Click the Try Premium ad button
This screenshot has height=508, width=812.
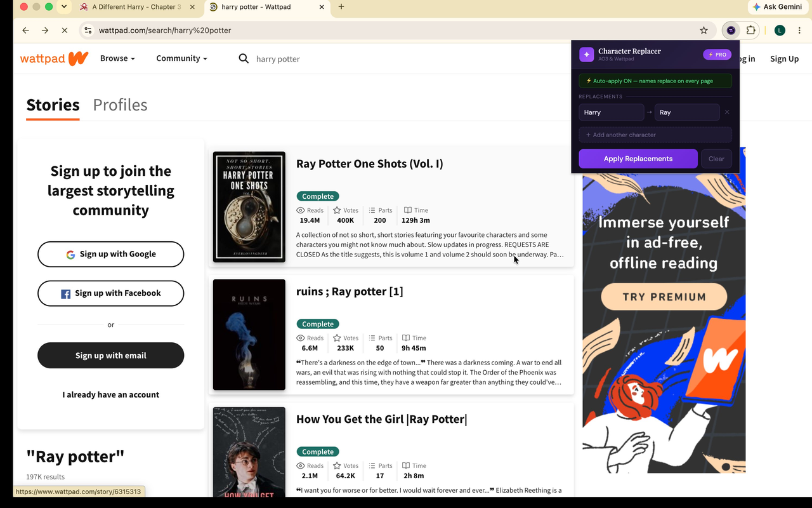(664, 297)
